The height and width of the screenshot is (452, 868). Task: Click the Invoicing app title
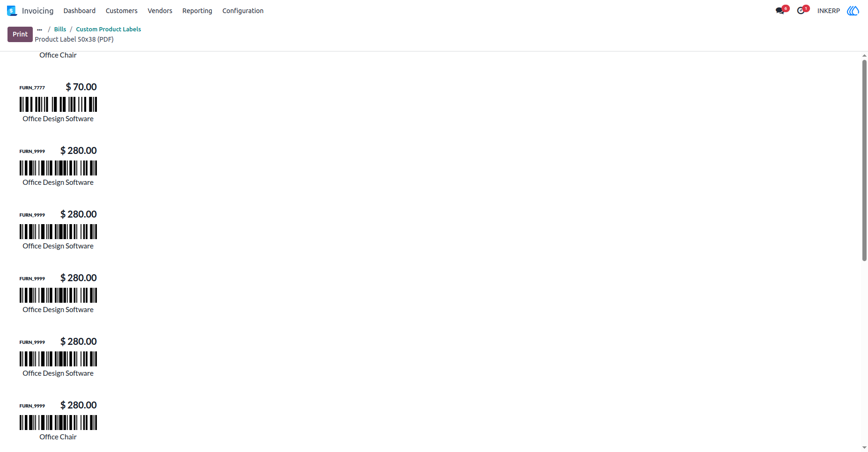pos(38,11)
